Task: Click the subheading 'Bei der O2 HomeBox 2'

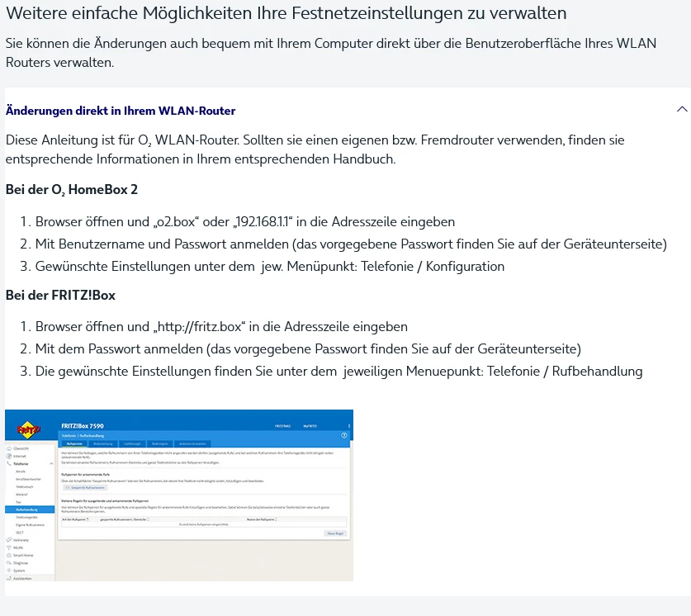Action: [72, 190]
